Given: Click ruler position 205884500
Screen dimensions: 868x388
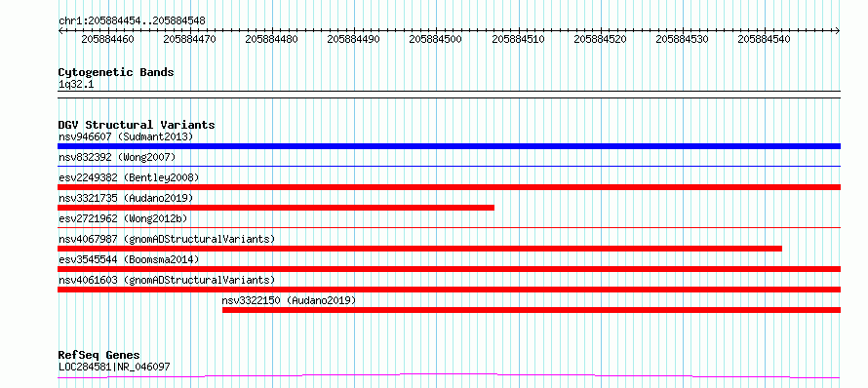Looking at the screenshot, I should click(436, 39).
